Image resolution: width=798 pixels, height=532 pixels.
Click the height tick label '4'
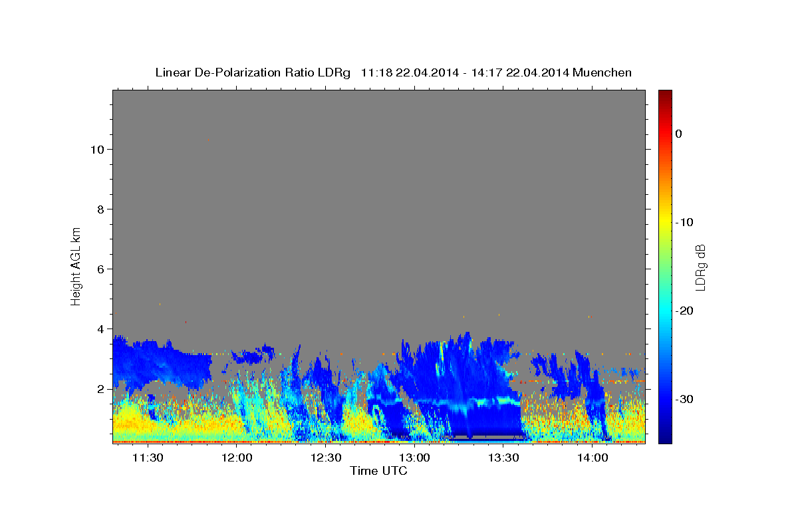[101, 329]
